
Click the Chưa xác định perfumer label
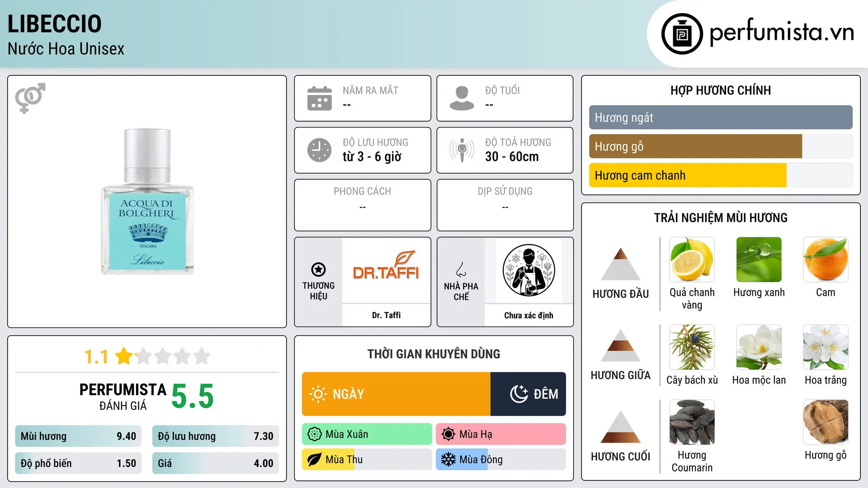pos(529,315)
